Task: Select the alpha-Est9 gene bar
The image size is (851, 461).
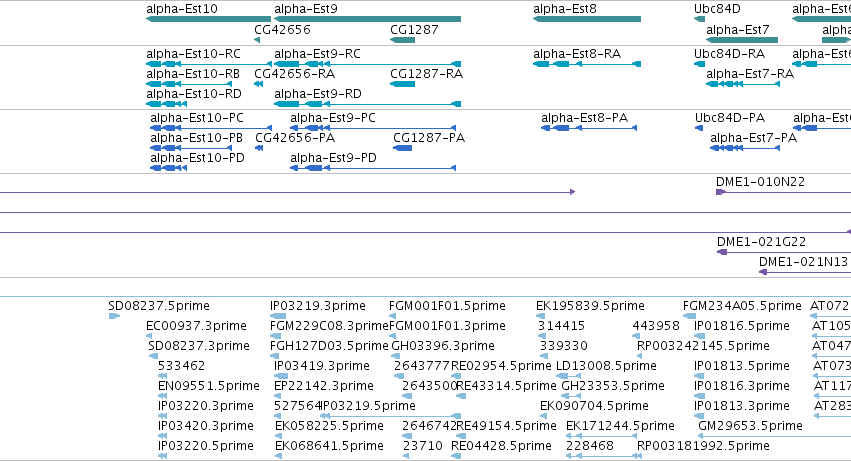Action: tap(367, 19)
